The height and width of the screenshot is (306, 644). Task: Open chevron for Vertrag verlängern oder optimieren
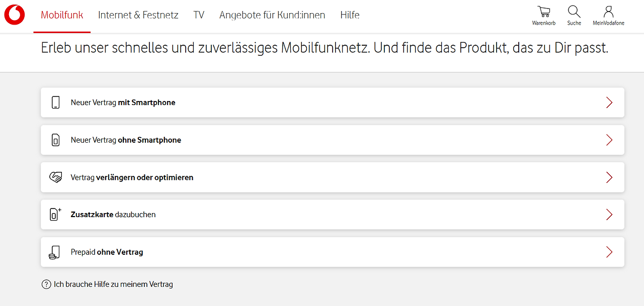pos(609,177)
